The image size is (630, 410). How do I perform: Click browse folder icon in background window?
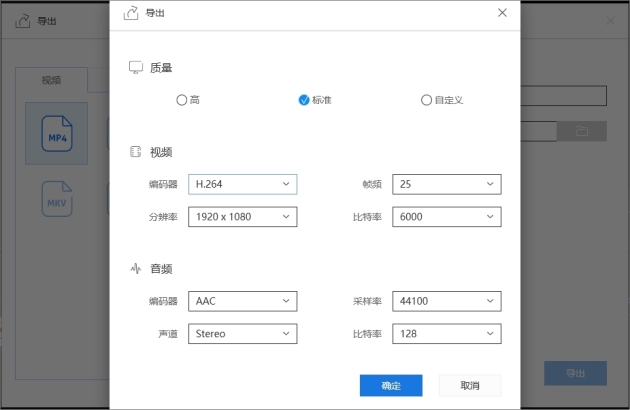tap(582, 131)
